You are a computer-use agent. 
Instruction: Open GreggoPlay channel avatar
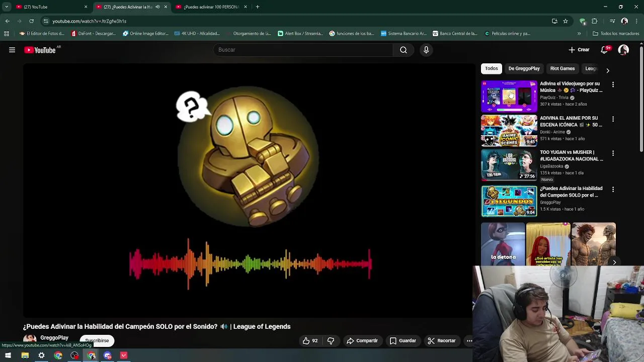(30, 340)
